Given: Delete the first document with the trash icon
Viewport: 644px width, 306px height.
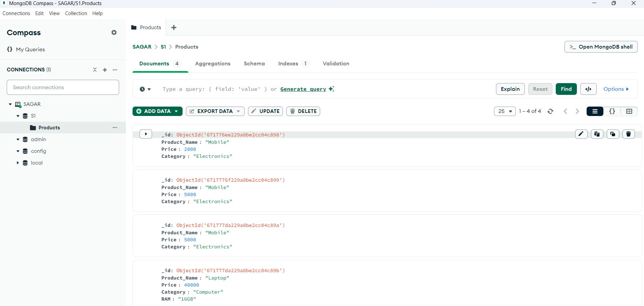Looking at the screenshot, I should point(629,134).
